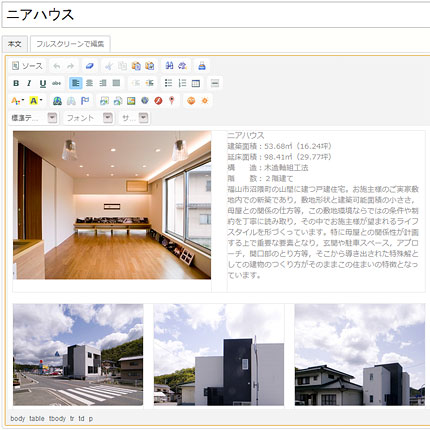This screenshot has height=430, width=430.
Task: Click the ソース source button
Action: pos(27,66)
